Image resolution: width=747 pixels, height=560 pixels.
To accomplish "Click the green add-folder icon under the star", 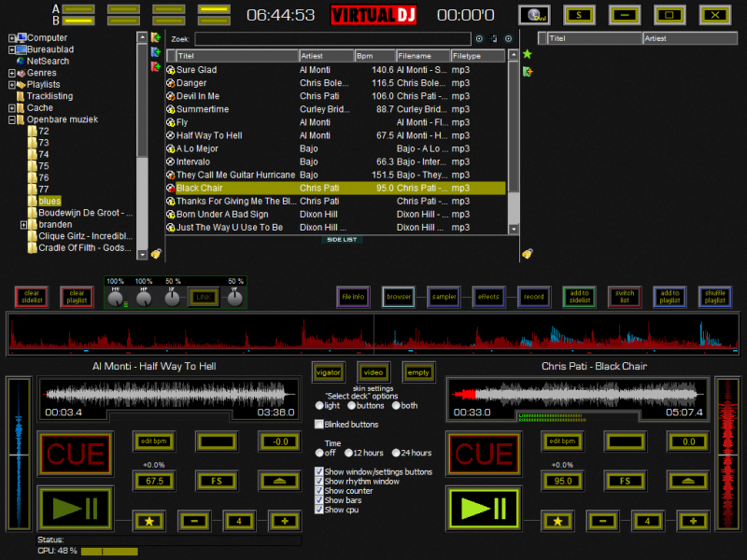I will tap(528, 72).
